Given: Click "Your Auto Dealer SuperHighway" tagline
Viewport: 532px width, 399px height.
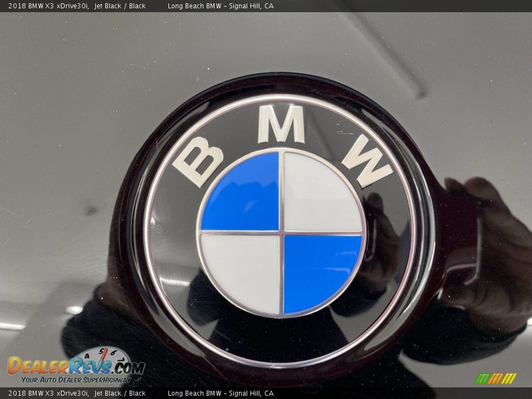Looking at the screenshot, I should (76, 380).
